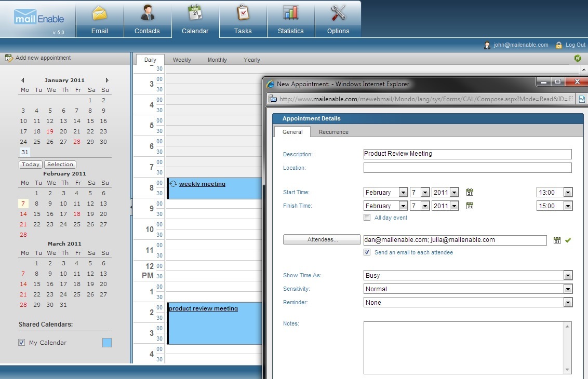The height and width of the screenshot is (379, 588).
Task: Open the Contacts section icon
Action: click(x=148, y=13)
